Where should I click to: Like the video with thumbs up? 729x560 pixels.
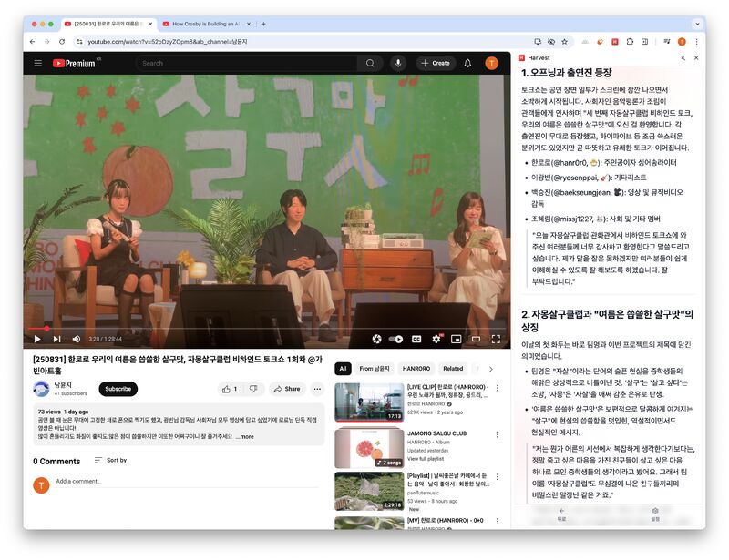point(229,389)
